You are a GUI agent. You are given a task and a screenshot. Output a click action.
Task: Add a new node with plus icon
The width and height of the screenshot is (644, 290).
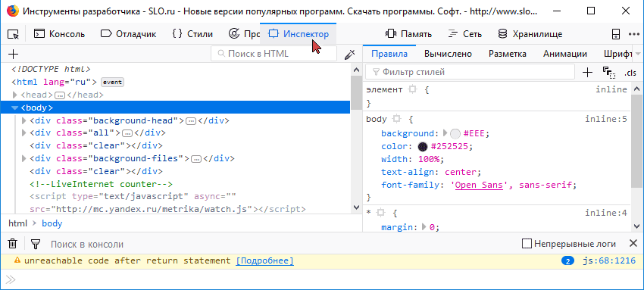[13, 54]
